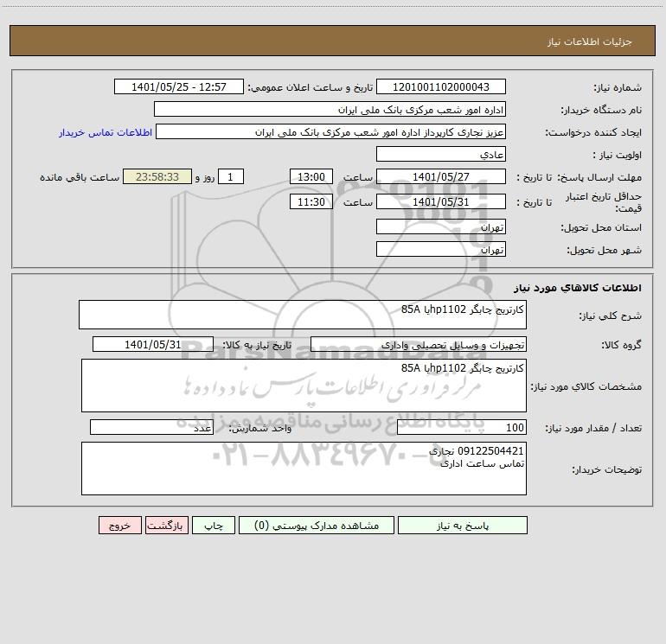The width and height of the screenshot is (666, 644).
Task: Click the واحد شمارش field عدد
Action: (x=151, y=427)
